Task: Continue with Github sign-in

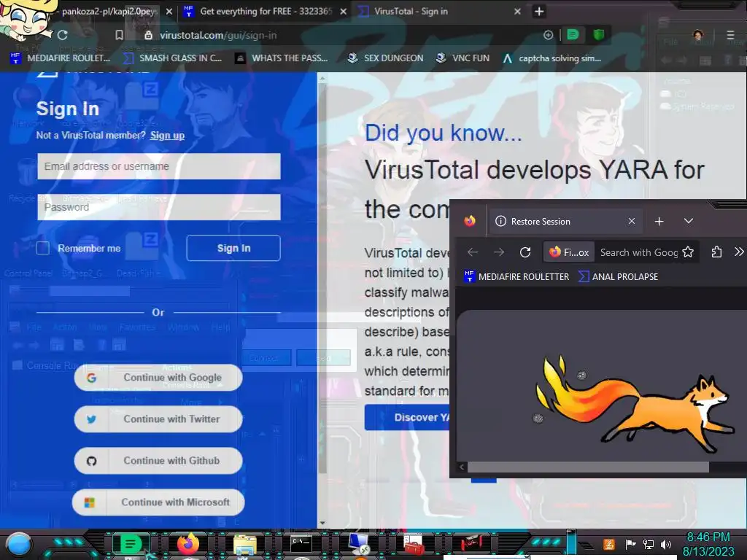Action: (x=158, y=461)
